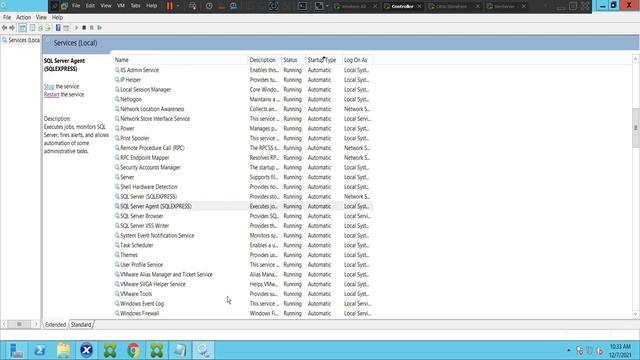Open Google Chrome from the taskbar
This screenshot has width=640, height=360.
tap(133, 351)
